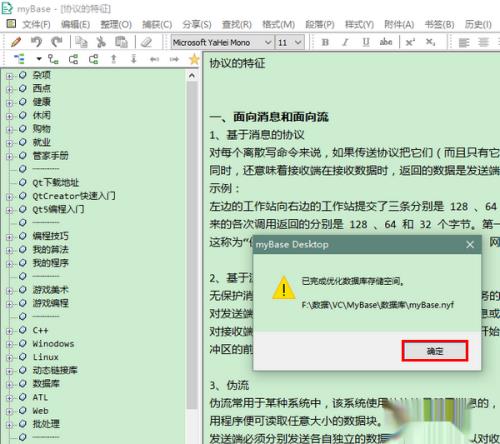Click the Paste clipboard icon

click(121, 42)
